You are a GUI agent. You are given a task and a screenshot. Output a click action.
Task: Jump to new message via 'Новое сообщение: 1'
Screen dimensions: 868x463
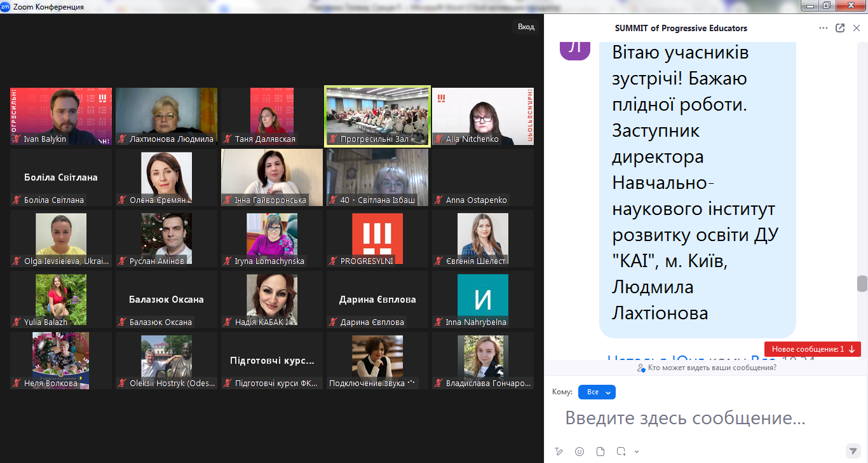813,349
